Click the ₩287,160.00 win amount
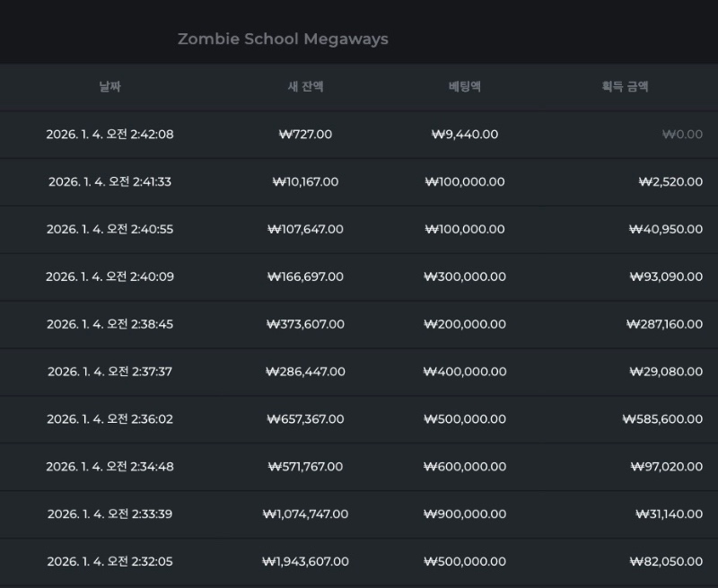 pos(664,324)
